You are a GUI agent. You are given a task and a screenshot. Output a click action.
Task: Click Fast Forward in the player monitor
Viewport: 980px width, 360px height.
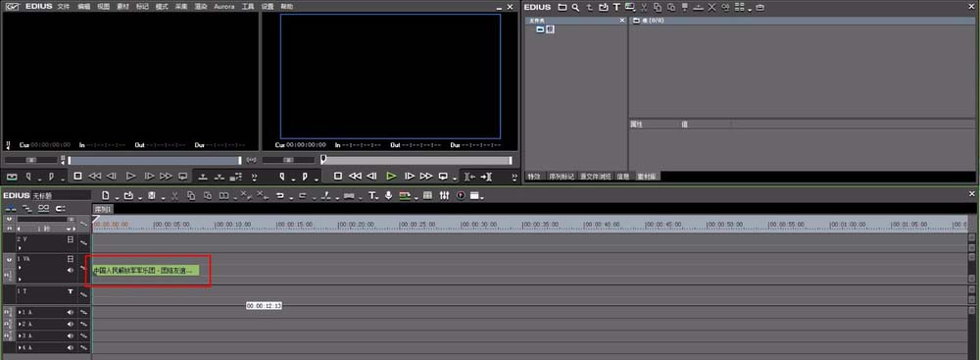click(167, 177)
